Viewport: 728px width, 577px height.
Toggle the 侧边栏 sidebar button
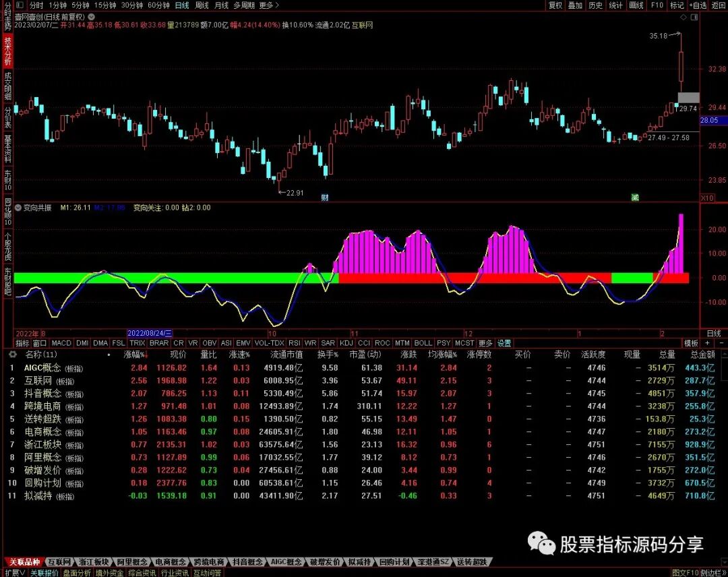712,573
